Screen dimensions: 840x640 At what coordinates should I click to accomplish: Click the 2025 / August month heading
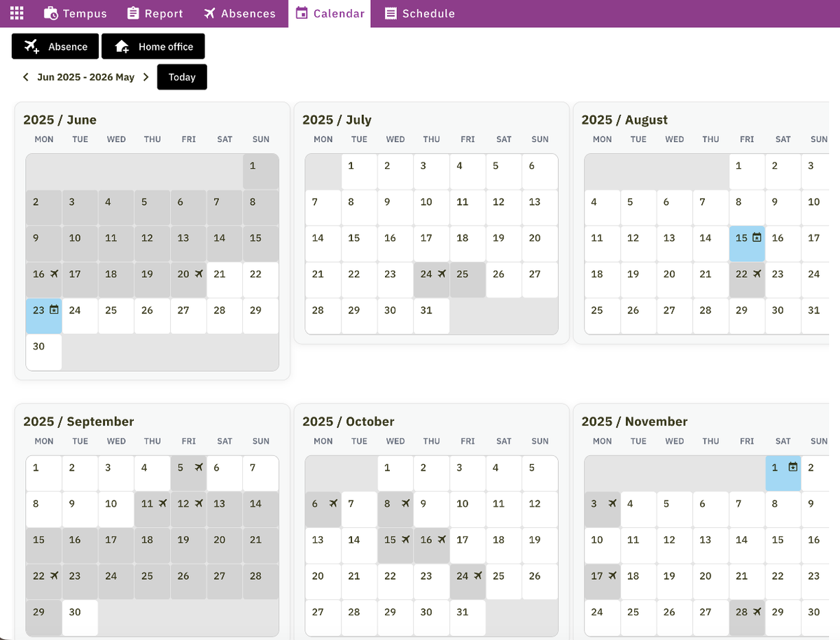click(x=624, y=120)
